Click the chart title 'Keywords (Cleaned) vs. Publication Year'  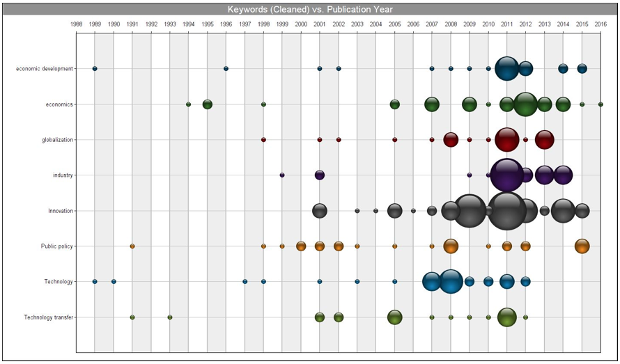(x=310, y=10)
